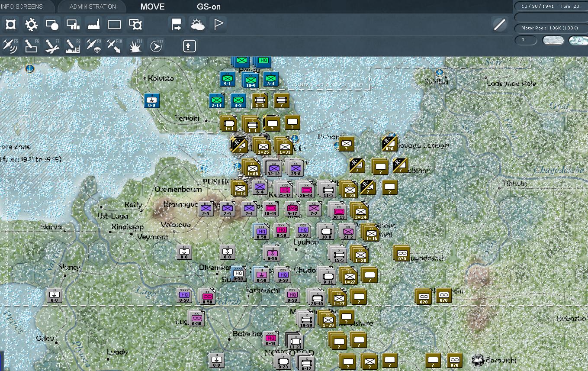
Task: Click the Koivisto town label
Action: click(161, 78)
